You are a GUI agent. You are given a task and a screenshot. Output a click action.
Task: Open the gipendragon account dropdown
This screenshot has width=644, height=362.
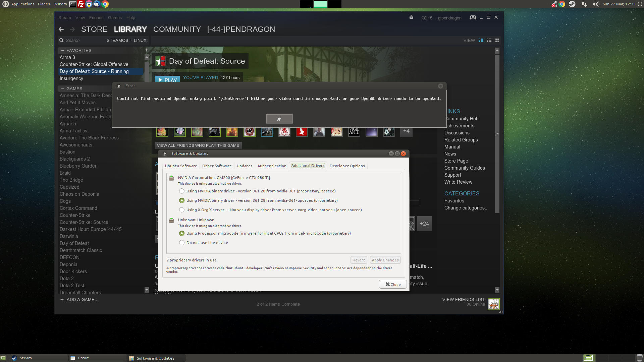449,18
